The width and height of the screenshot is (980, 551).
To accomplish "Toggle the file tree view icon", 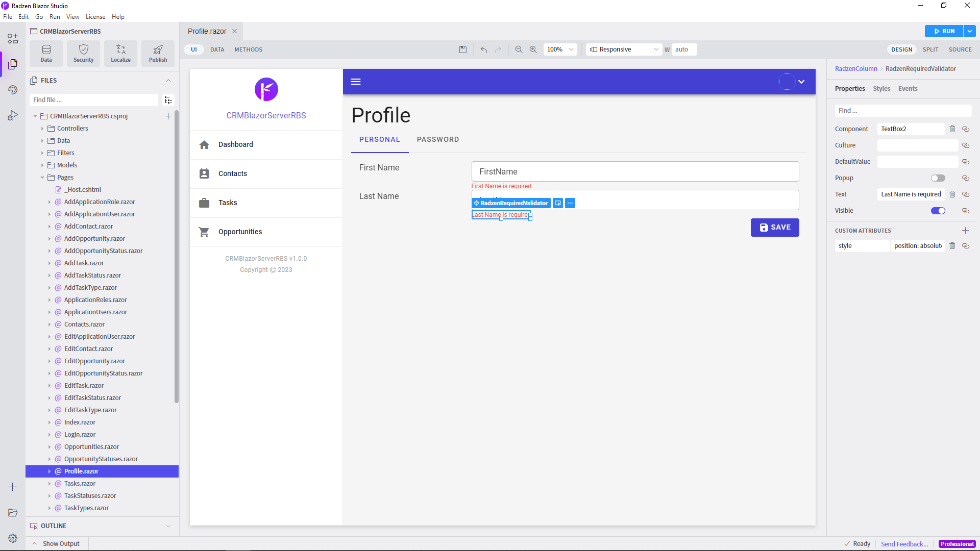I will (x=168, y=100).
